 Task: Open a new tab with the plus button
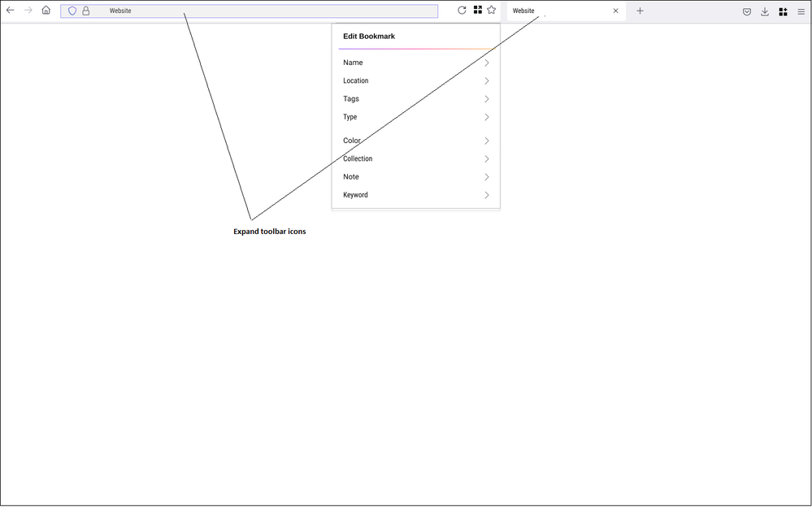click(640, 11)
